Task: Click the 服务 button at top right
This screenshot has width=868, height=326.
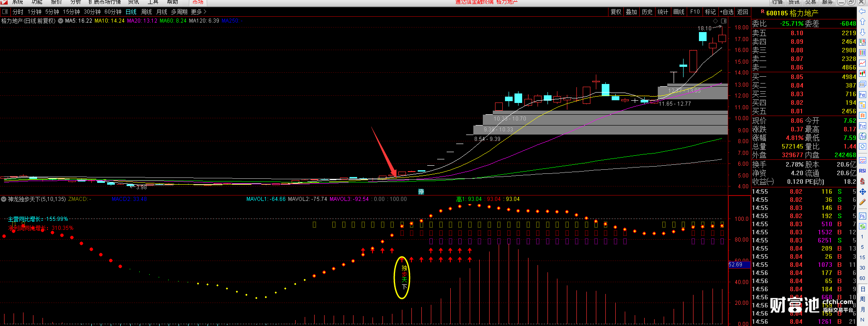Action: coord(828,2)
